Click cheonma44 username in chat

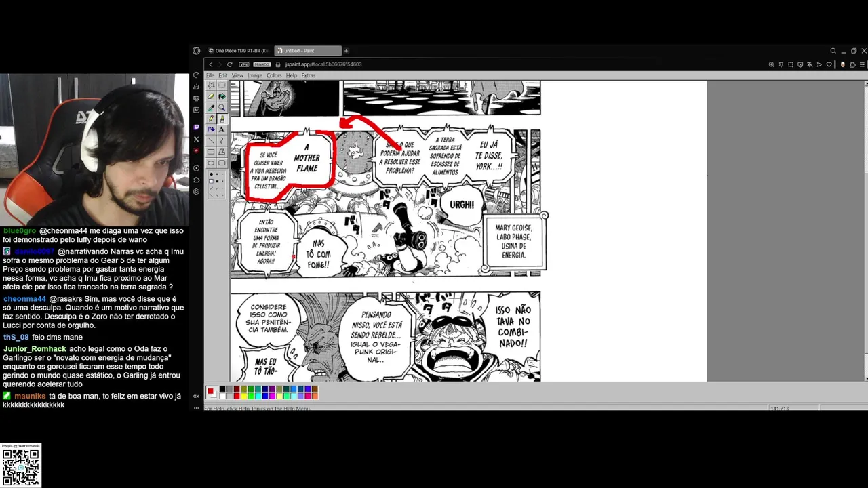[24, 299]
